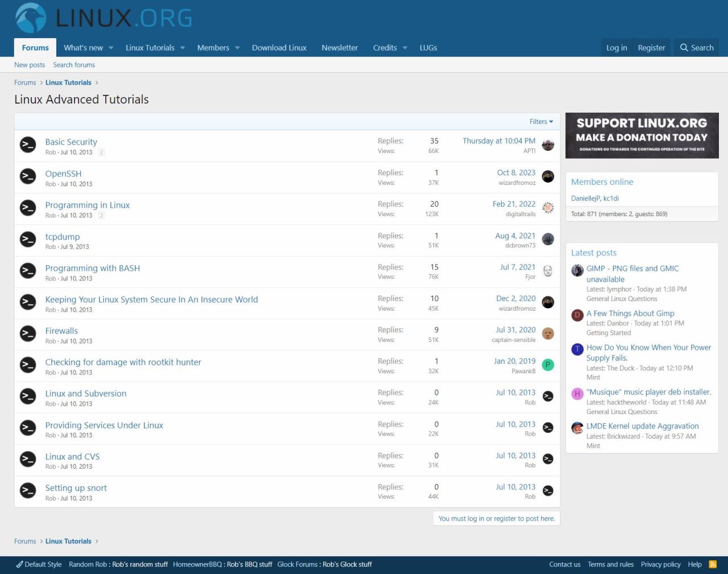Click the Register button
Image resolution: width=728 pixels, height=574 pixels.
click(x=651, y=48)
